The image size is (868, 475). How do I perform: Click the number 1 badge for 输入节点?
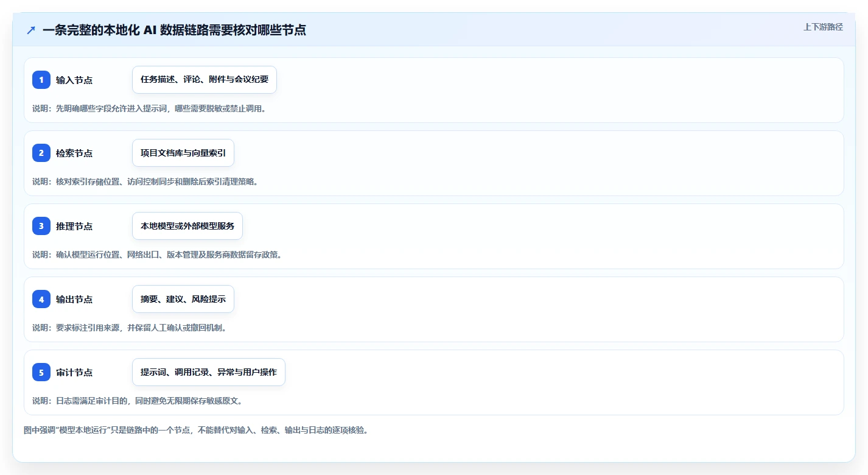(41, 80)
